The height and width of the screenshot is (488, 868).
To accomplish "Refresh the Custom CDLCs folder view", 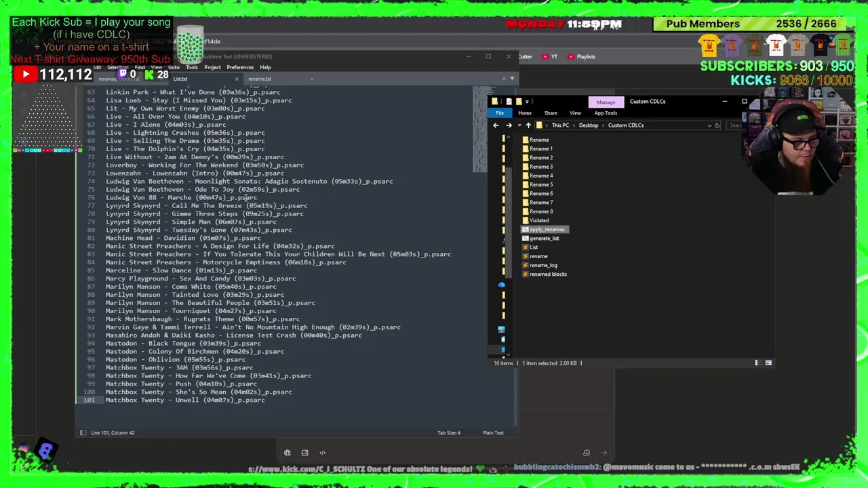I will point(717,125).
